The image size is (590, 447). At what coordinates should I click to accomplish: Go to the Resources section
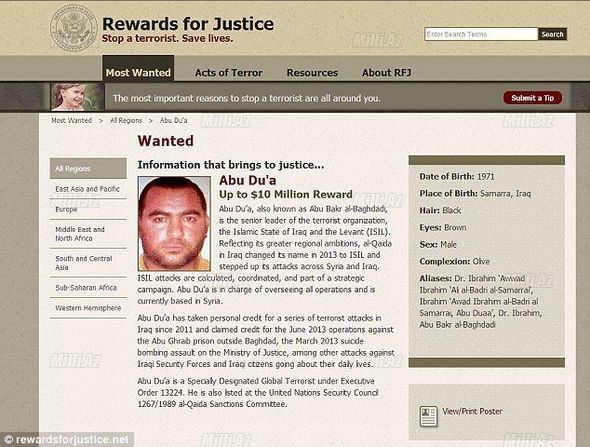pyautogui.click(x=312, y=73)
